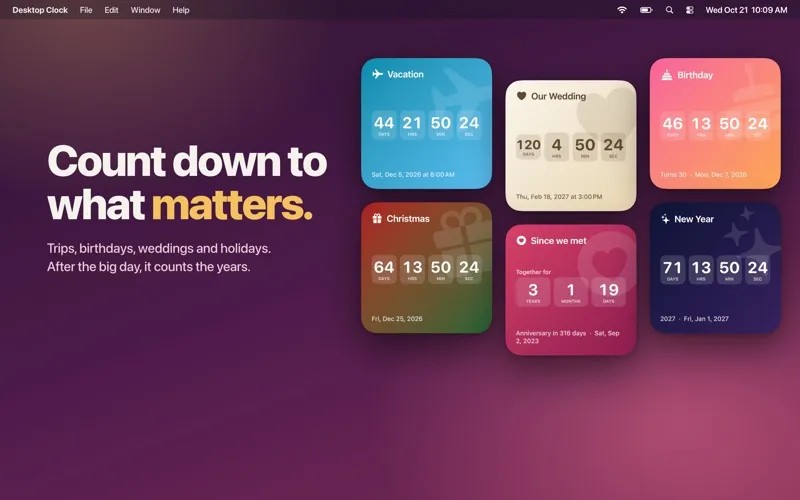Screen dimensions: 800x500
Task: Click the 1 months tile on Since we met
Action: 570,292
